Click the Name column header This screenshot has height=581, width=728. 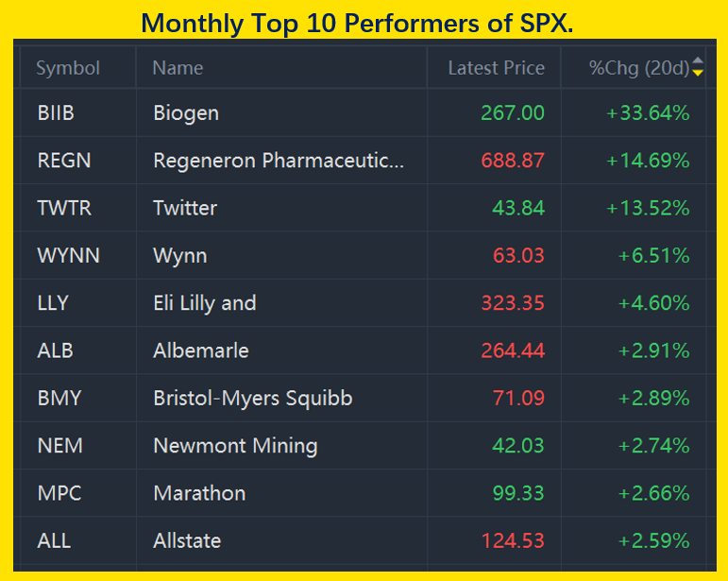pyautogui.click(x=178, y=68)
